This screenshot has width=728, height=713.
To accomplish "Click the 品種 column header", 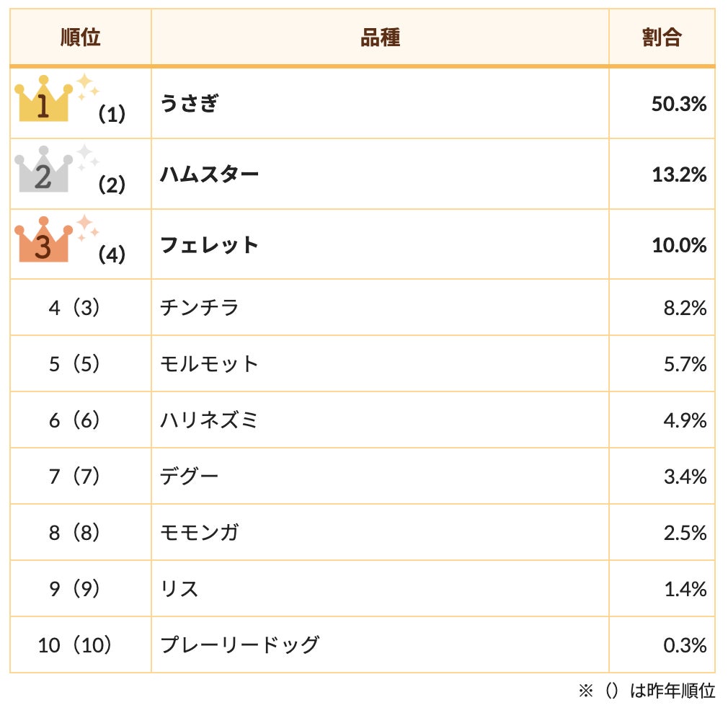I will (380, 37).
